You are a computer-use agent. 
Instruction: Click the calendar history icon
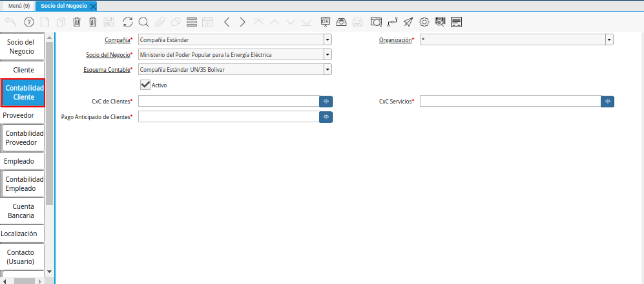tap(208, 22)
